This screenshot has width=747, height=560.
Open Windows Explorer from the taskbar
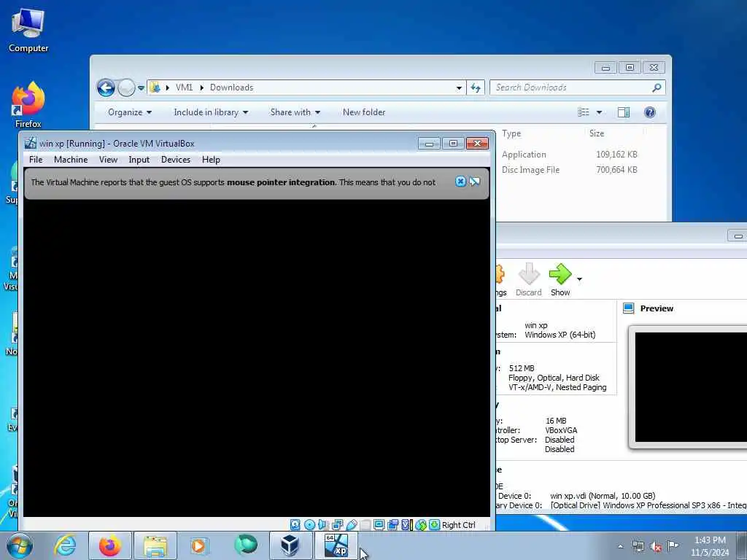point(155,545)
